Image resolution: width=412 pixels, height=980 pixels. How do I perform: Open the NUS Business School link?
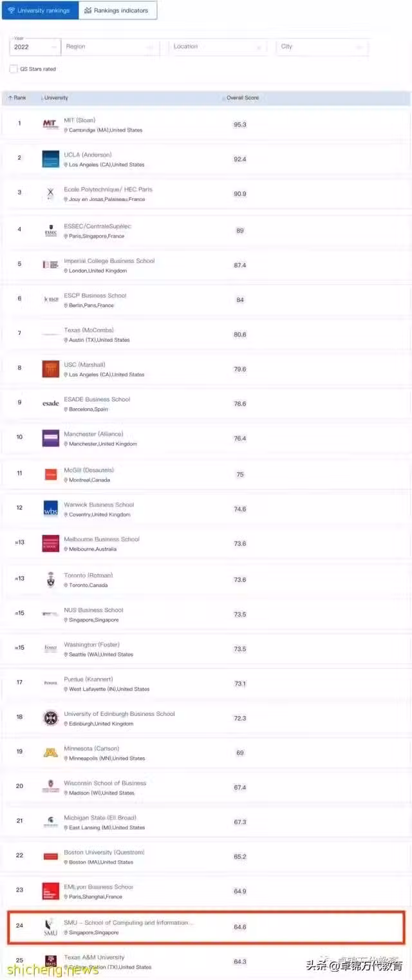click(93, 610)
